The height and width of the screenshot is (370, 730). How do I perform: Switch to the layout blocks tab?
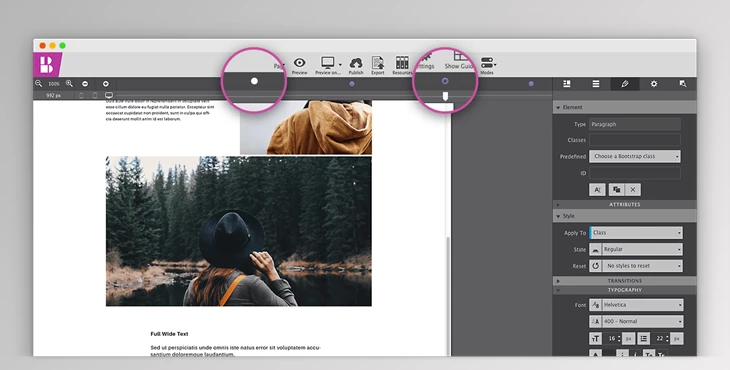coord(567,84)
